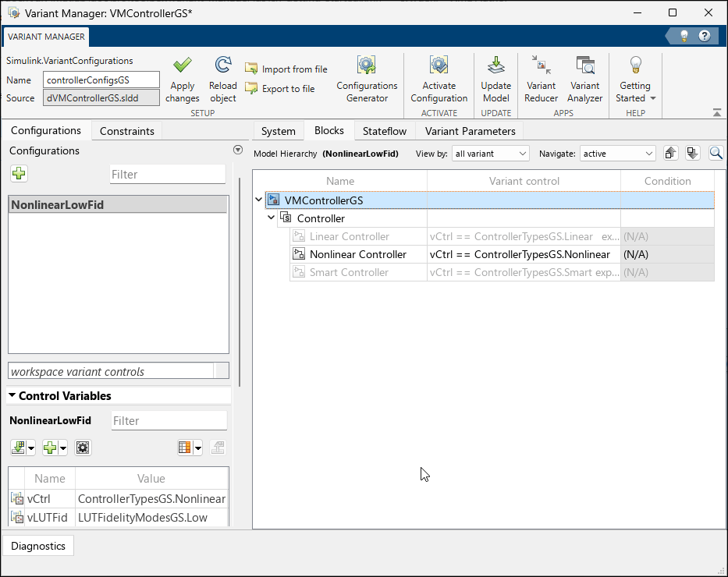Open the import control variables dropdown arrow
The height and width of the screenshot is (577, 728).
click(31, 448)
